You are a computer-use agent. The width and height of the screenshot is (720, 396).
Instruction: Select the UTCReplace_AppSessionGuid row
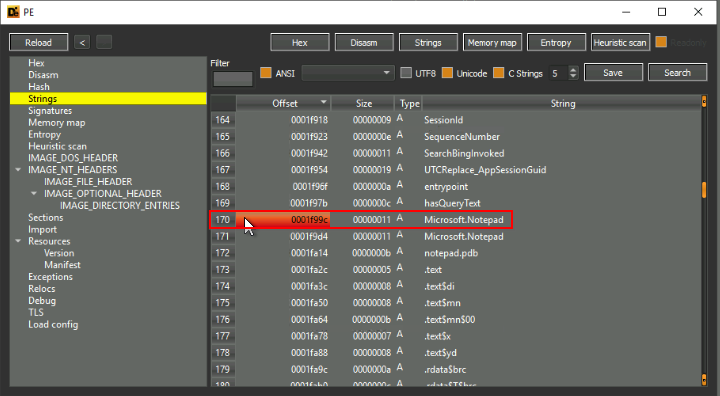click(456, 170)
